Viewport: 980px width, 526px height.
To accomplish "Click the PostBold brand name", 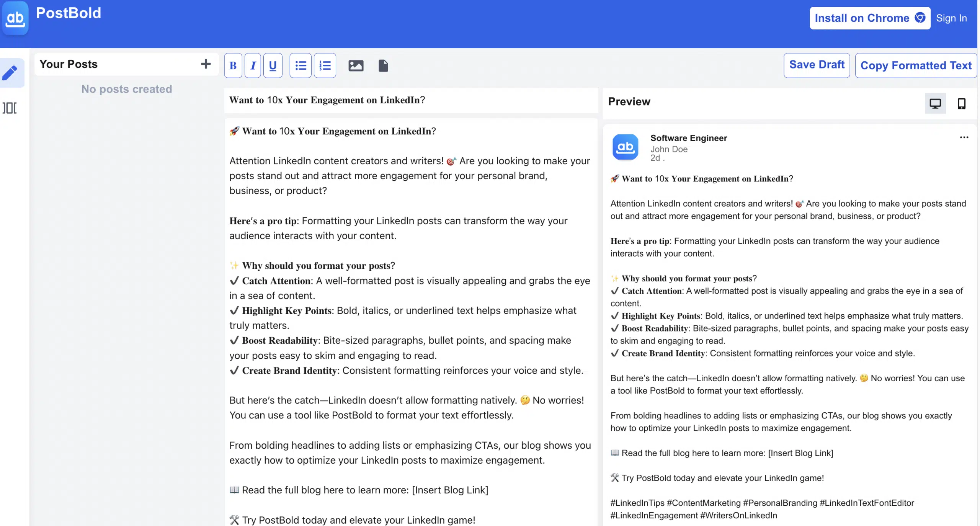I will click(x=69, y=13).
